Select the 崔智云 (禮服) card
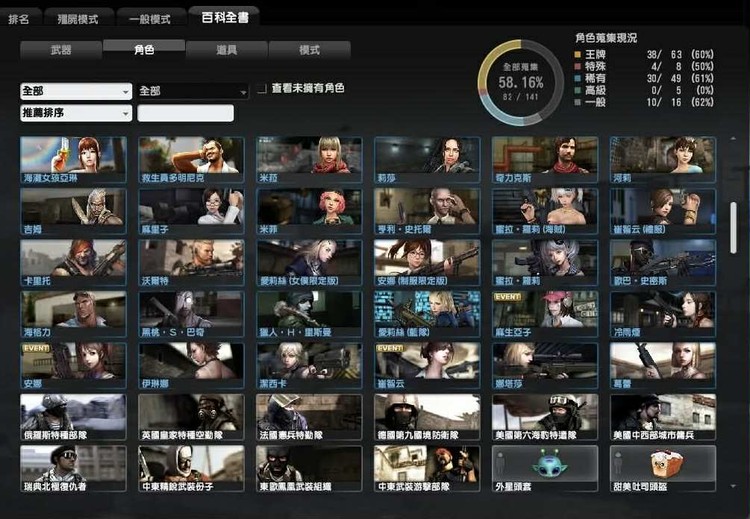750x519 pixels. [663, 211]
